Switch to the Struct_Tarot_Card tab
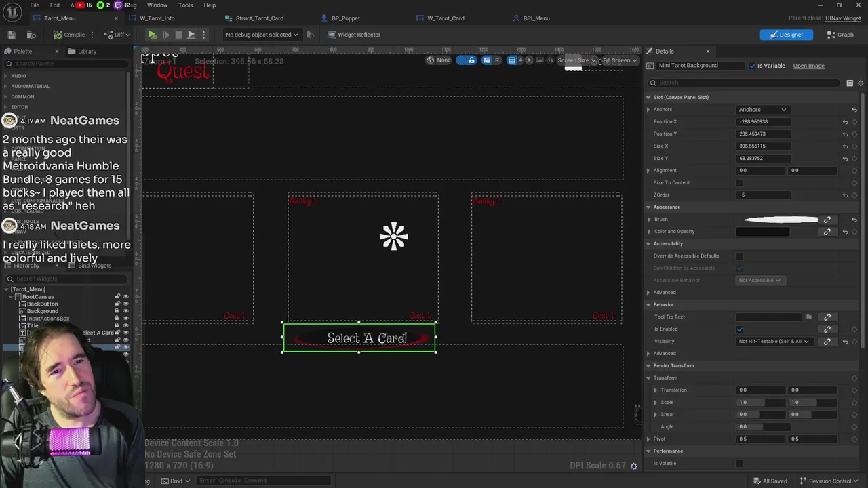868x488 pixels. (259, 18)
